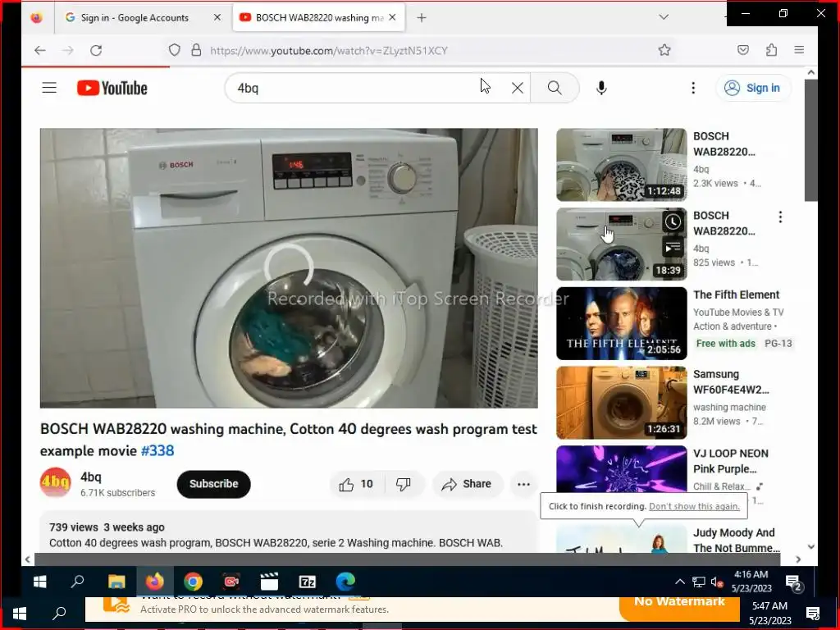Open options menu for 825 views video
840x630 pixels.
780,217
